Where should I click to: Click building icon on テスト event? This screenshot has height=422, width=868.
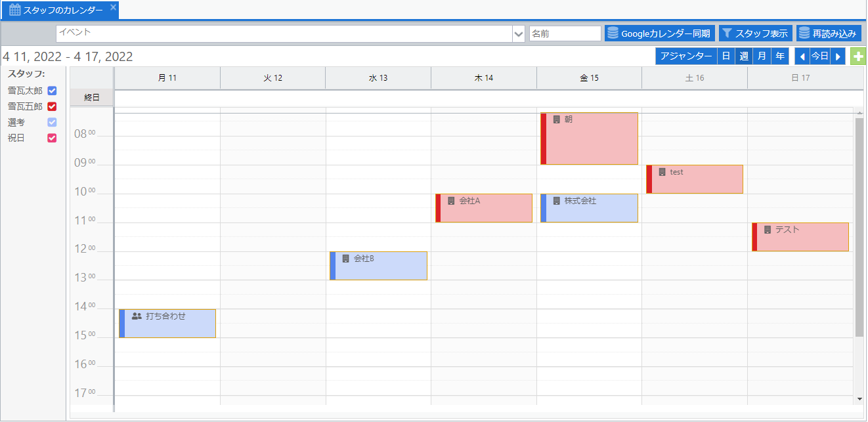[768, 230]
